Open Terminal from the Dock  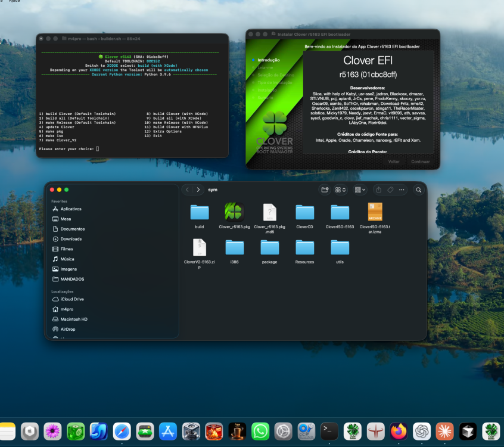click(x=329, y=432)
